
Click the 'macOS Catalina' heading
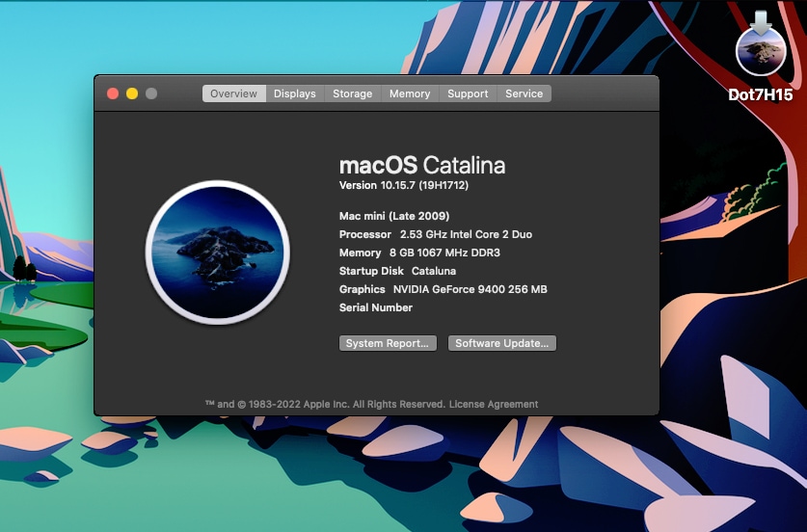point(422,165)
